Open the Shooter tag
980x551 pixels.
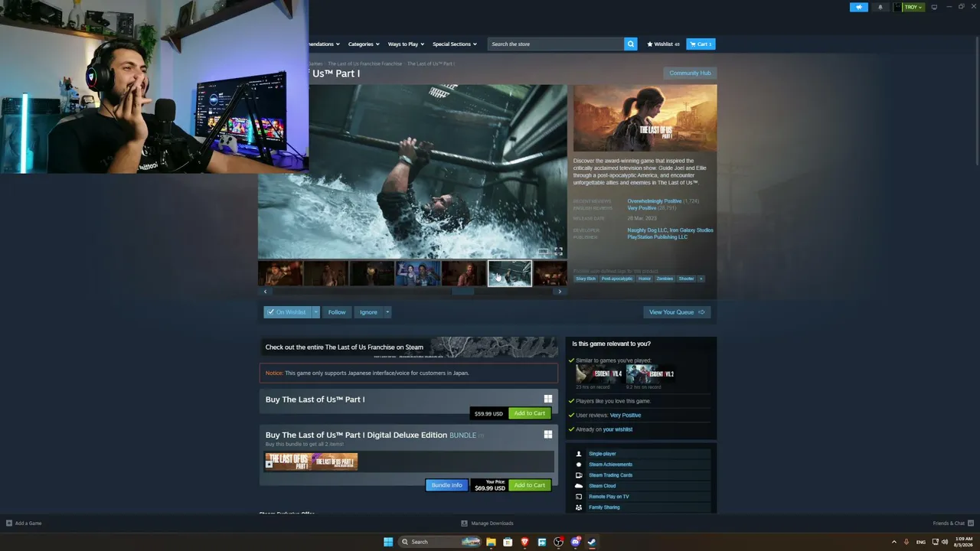click(686, 279)
